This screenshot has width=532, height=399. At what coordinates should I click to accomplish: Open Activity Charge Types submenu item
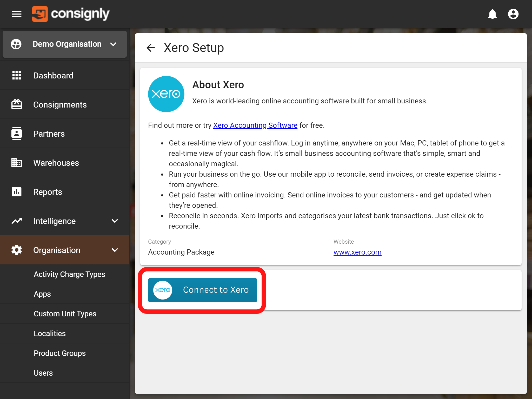tap(65, 274)
